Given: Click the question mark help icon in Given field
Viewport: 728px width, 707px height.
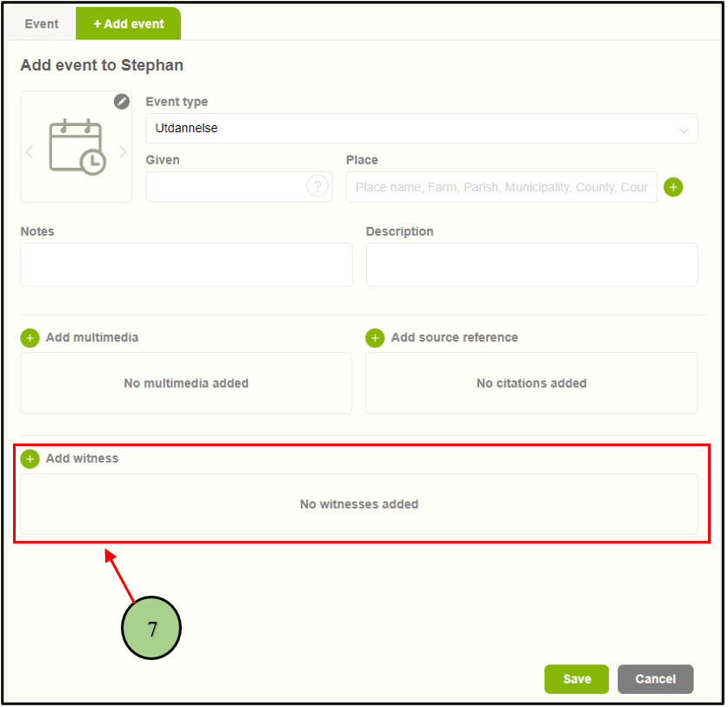Looking at the screenshot, I should click(318, 187).
